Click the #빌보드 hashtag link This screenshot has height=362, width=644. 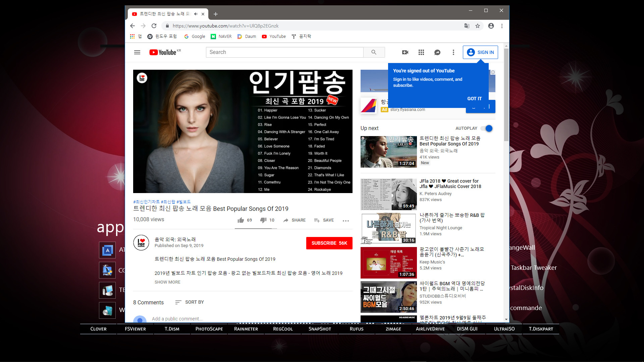[183, 202]
